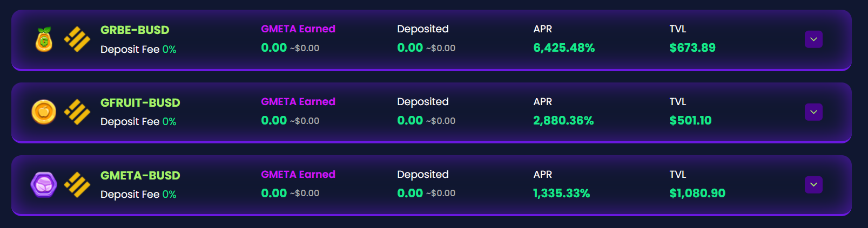Click the 1,335.33% APR value
The image size is (868, 228).
point(562,194)
